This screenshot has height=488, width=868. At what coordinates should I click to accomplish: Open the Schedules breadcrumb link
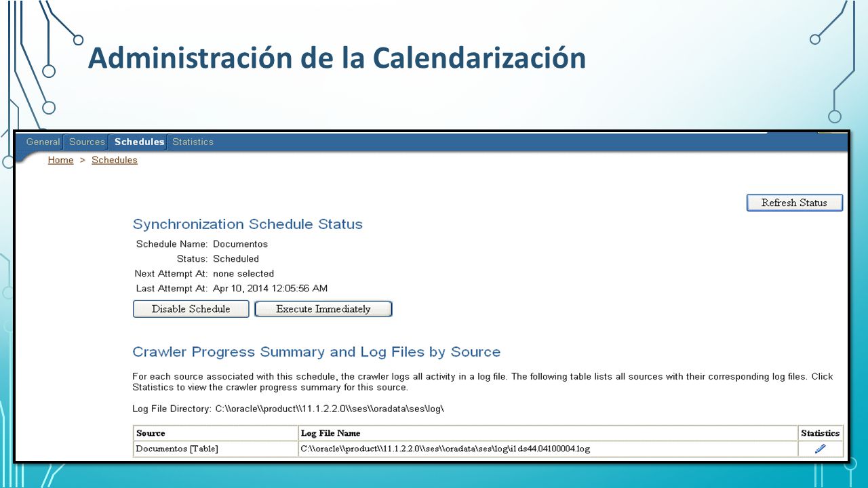(115, 160)
